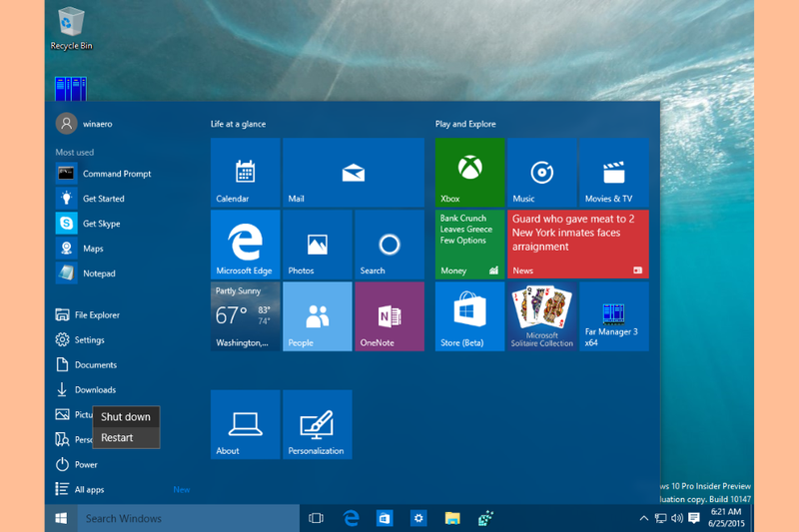799x532 pixels.
Task: Select Restart from power menu
Action: click(x=126, y=438)
